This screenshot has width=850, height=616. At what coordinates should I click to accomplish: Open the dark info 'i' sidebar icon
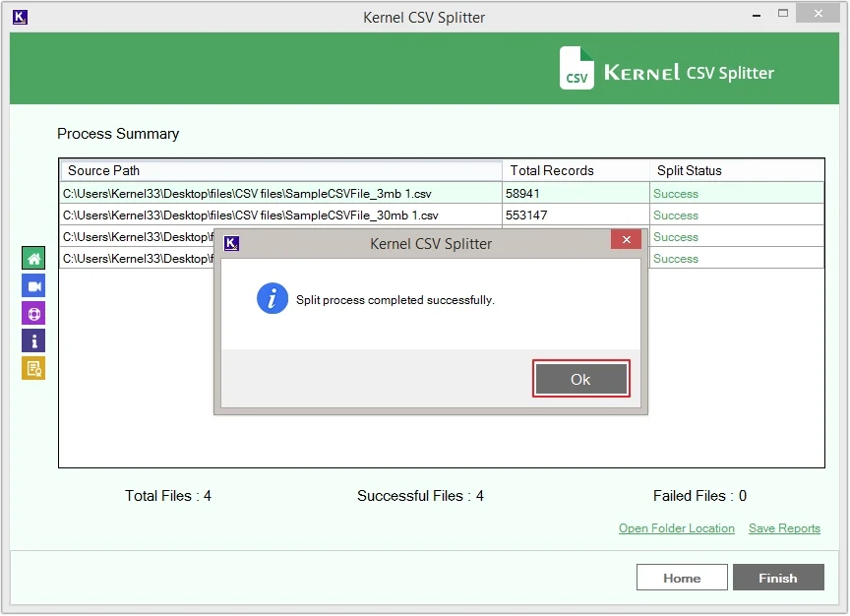click(x=33, y=341)
